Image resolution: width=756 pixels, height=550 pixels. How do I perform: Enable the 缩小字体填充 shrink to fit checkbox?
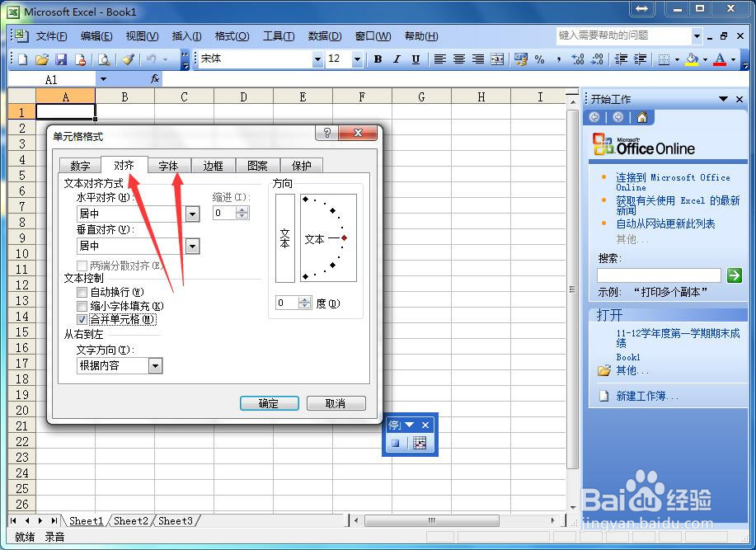coord(82,306)
